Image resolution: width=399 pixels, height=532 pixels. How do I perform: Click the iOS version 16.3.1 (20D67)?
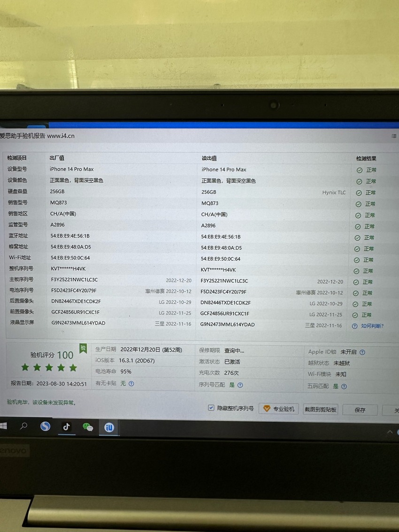[137, 361]
